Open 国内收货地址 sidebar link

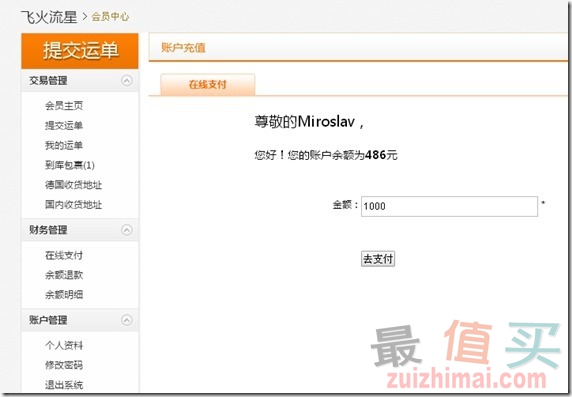pos(74,205)
